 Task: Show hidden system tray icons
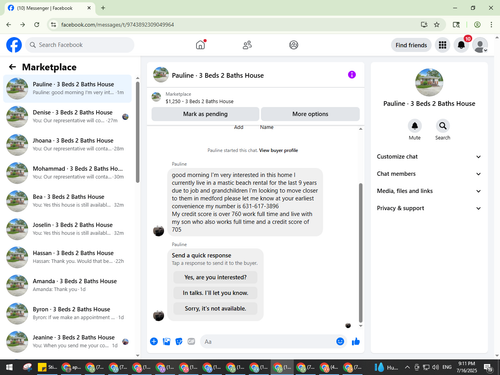pos(407,367)
